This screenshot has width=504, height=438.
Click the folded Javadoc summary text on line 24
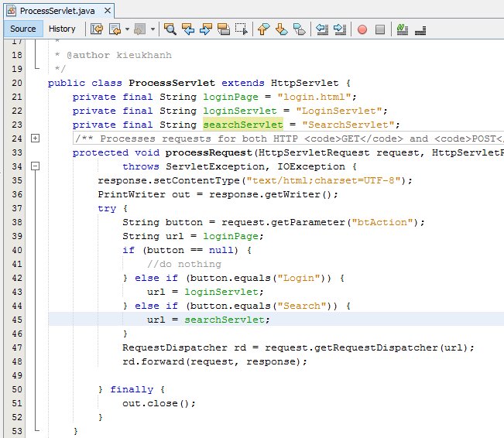click(289, 139)
